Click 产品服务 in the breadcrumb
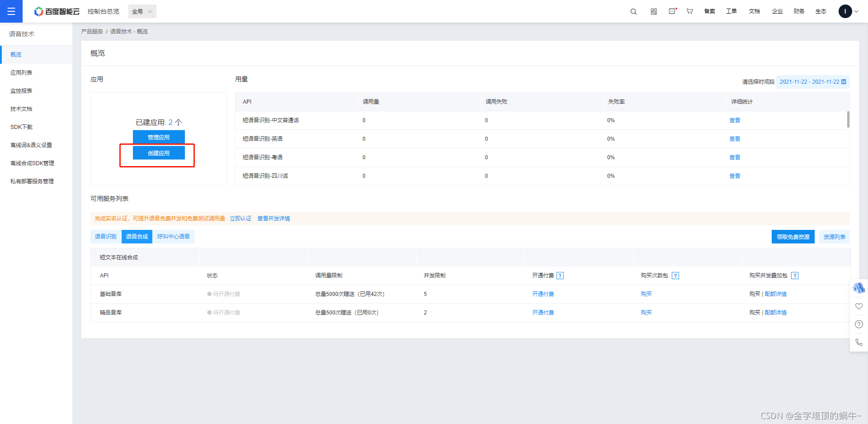 92,31
